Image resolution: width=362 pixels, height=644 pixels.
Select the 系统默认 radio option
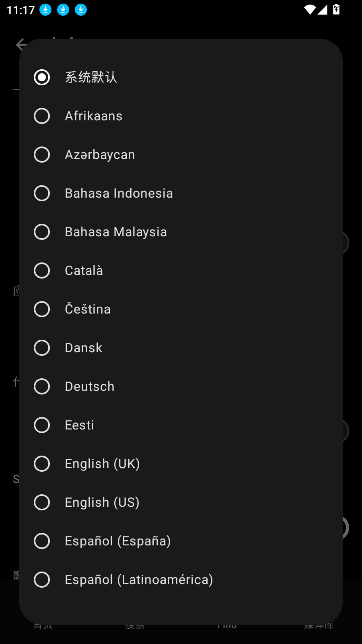pos(42,77)
